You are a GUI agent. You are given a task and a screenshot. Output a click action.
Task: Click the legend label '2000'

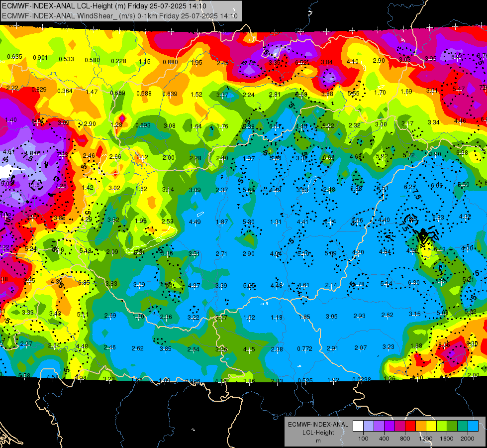point(468,439)
